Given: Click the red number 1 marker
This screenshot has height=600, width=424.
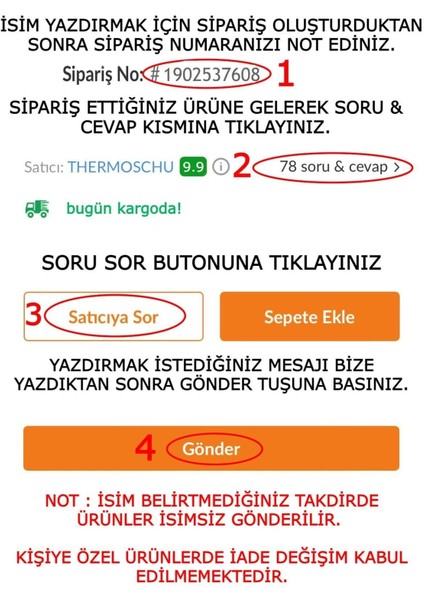Looking at the screenshot, I should (x=285, y=73).
